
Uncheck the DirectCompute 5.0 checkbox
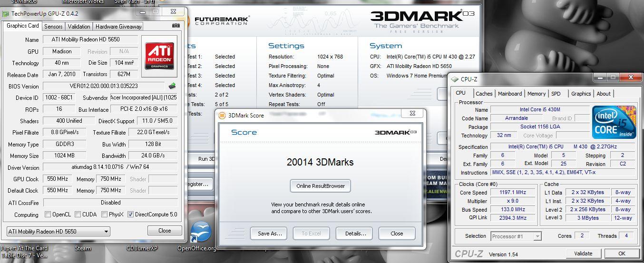tap(131, 214)
